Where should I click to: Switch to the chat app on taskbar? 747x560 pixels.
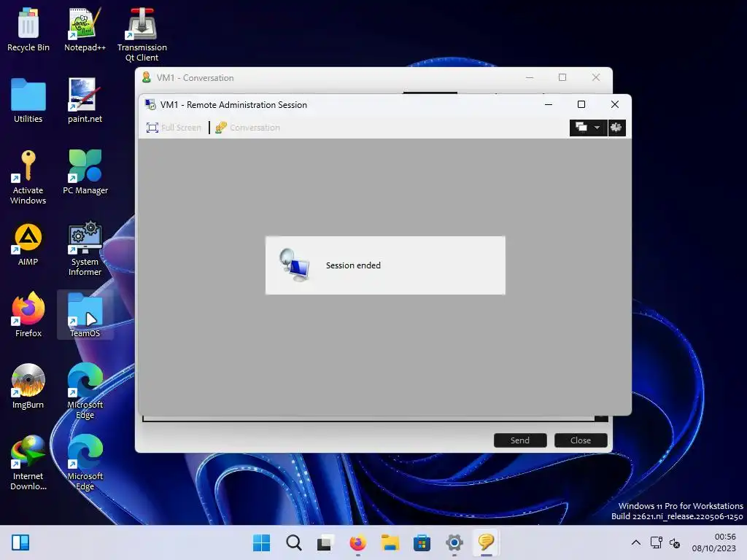point(486,542)
